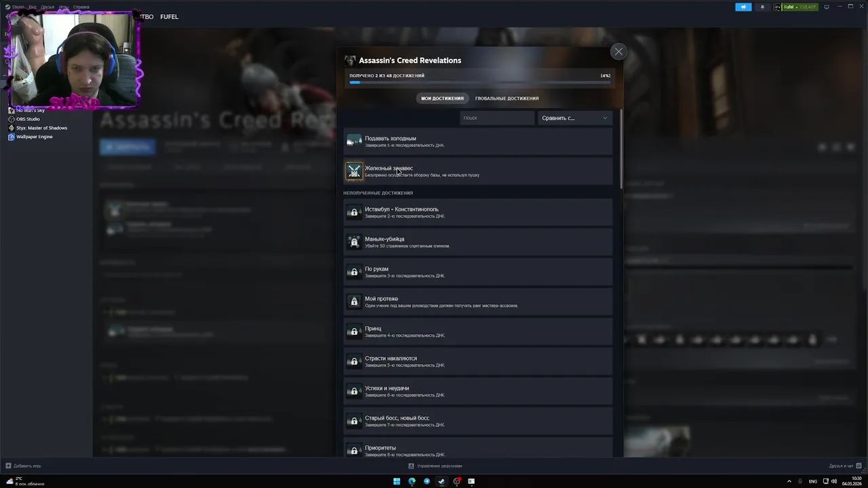Screen dimensions: 868x488
Task: Open Styx: Master of Shadows in the sidebar
Action: point(41,128)
